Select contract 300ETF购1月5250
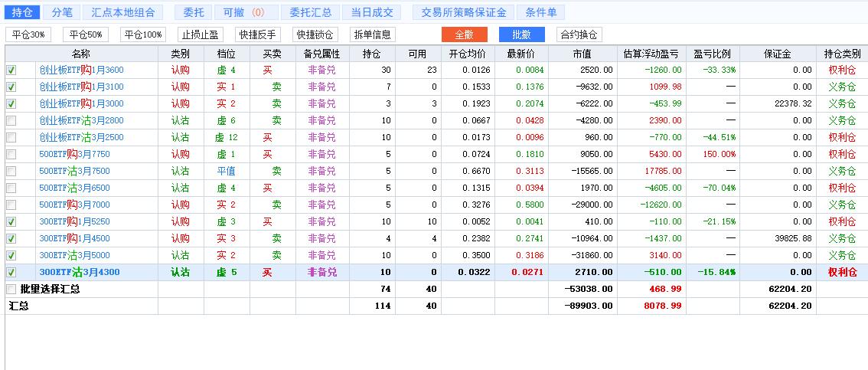This screenshot has width=868, height=370. tap(75, 221)
